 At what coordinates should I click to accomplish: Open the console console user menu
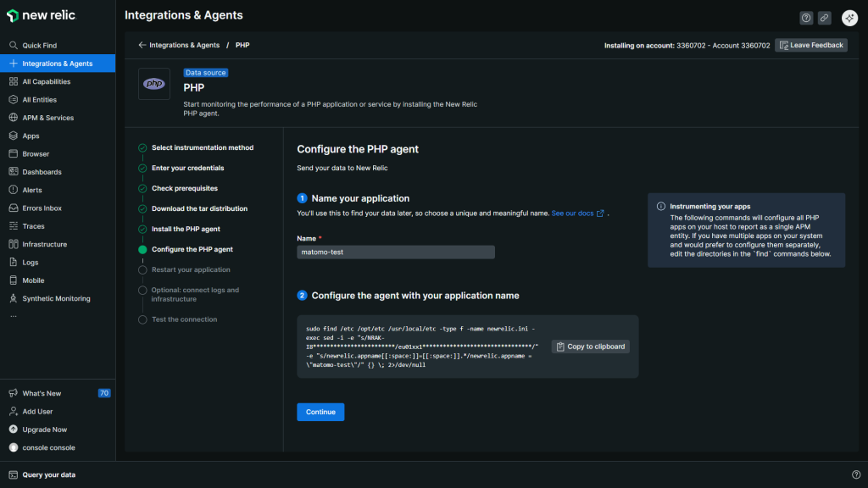point(48,447)
